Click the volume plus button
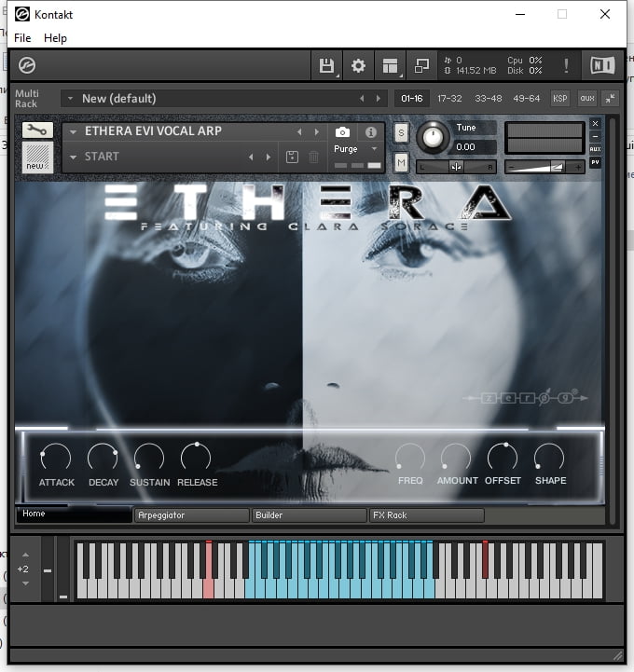 click(x=578, y=167)
